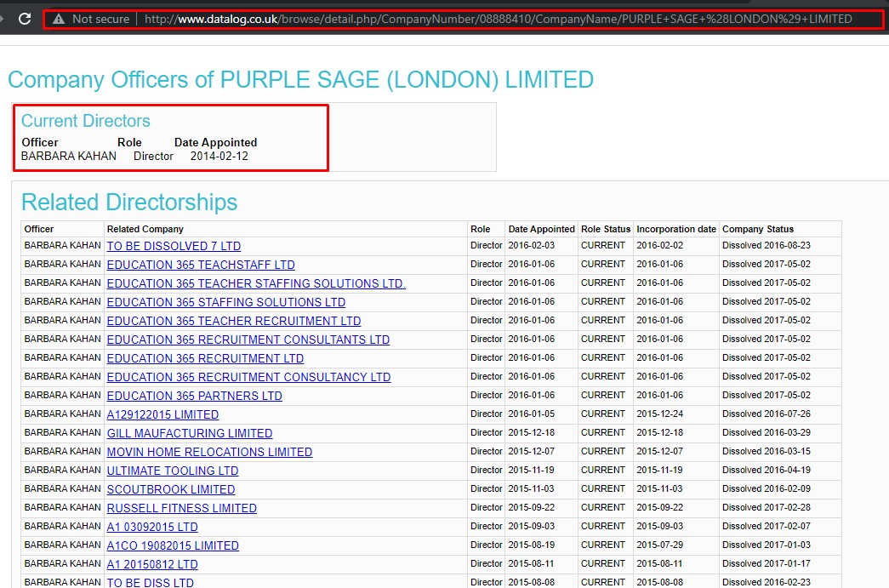Open EDUCATION 365 RECRUITMENT CONSULTANCY LTD link
This screenshot has height=588, width=889.
click(x=249, y=377)
